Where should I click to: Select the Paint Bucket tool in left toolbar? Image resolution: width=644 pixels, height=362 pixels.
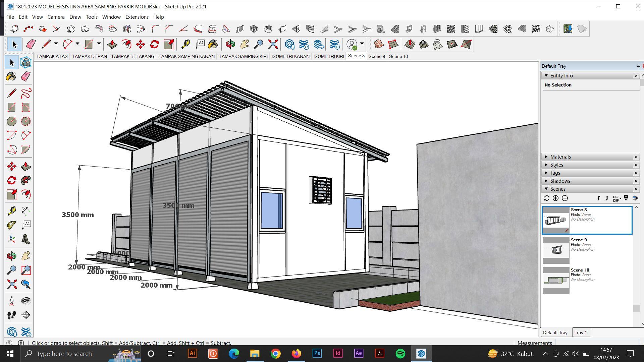pos(11,77)
